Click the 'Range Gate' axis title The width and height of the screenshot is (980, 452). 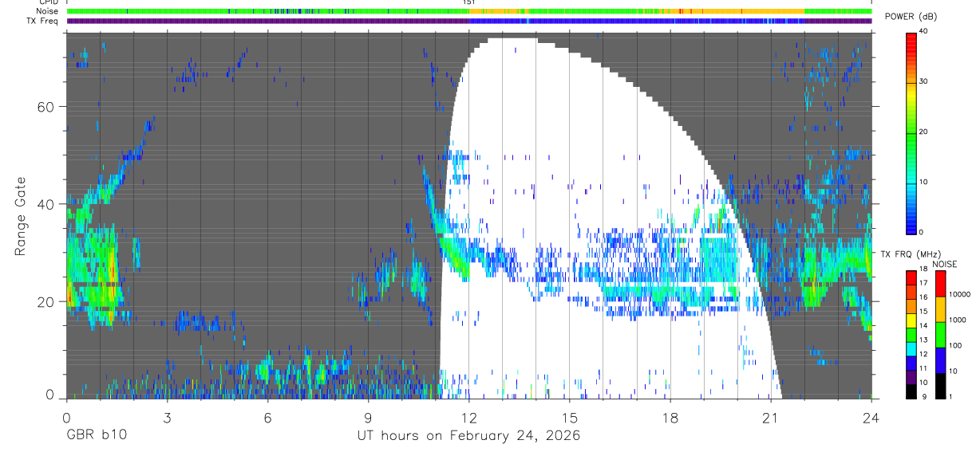(21, 215)
